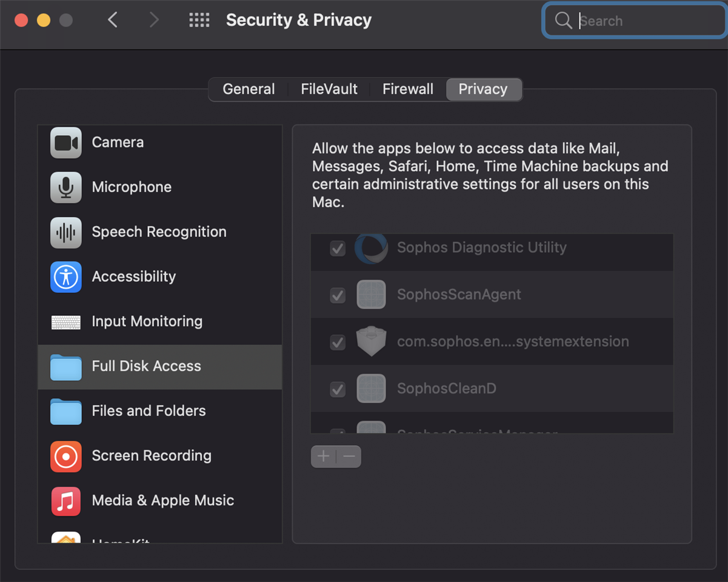This screenshot has height=582, width=728.
Task: Close the Security & Privacy window
Action: tap(21, 20)
